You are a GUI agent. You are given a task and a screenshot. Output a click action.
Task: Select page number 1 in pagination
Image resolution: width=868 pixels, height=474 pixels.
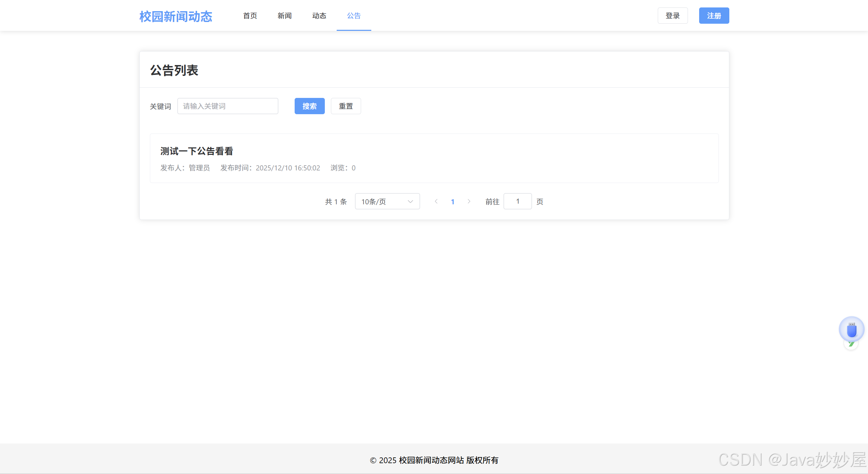pos(453,202)
